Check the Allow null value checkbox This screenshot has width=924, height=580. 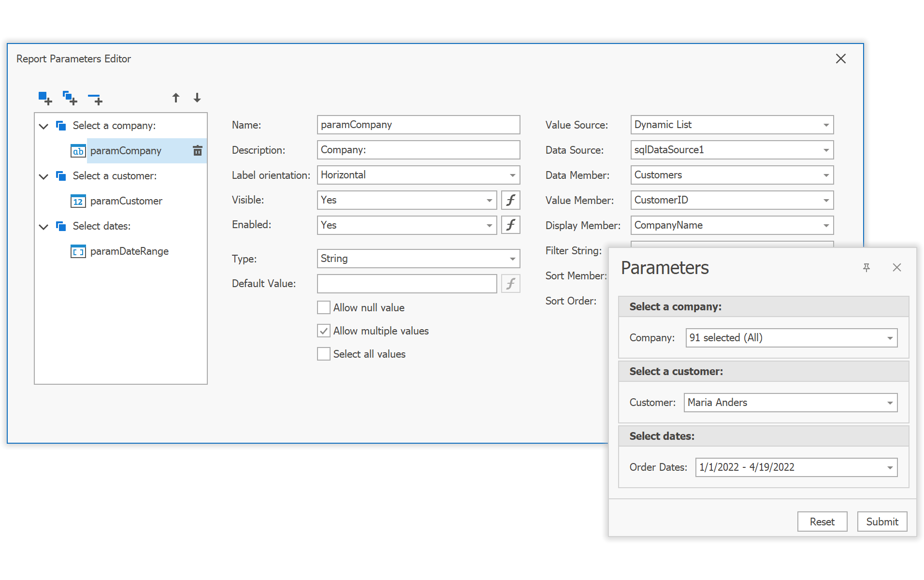(x=323, y=307)
